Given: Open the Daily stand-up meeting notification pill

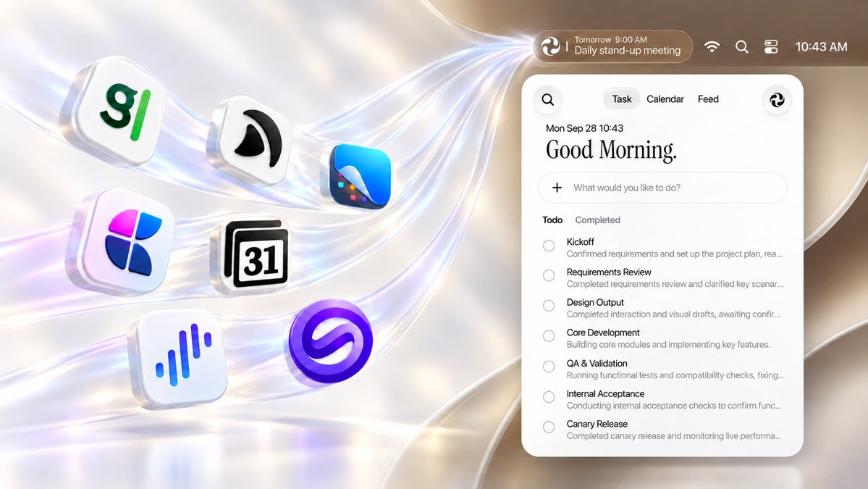Looking at the screenshot, I should click(612, 46).
